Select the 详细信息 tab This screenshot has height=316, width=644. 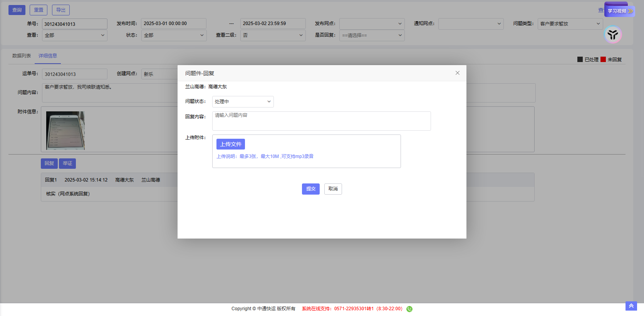point(48,56)
